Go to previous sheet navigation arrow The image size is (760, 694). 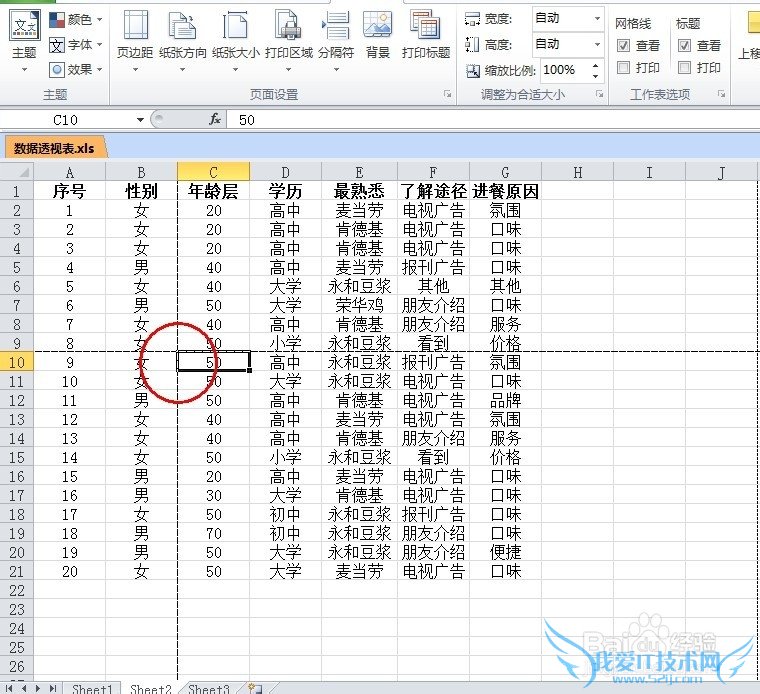click(23, 688)
